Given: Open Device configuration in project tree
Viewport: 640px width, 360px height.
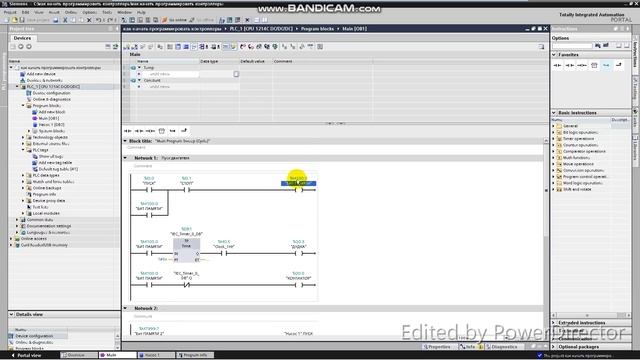Looking at the screenshot, I should point(51,93).
